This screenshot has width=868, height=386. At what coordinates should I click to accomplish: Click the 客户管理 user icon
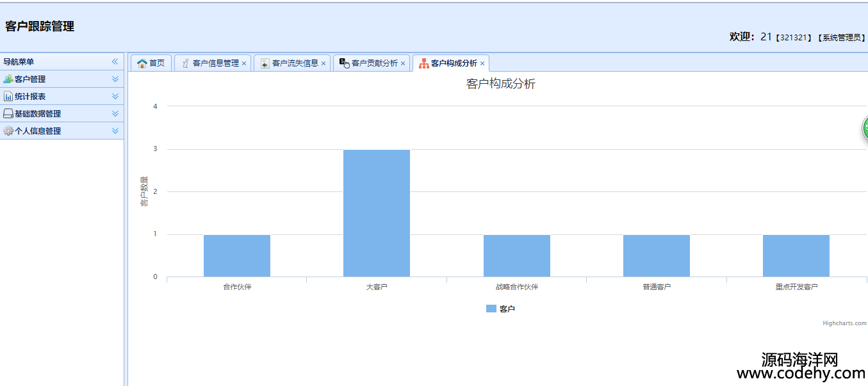(8, 79)
